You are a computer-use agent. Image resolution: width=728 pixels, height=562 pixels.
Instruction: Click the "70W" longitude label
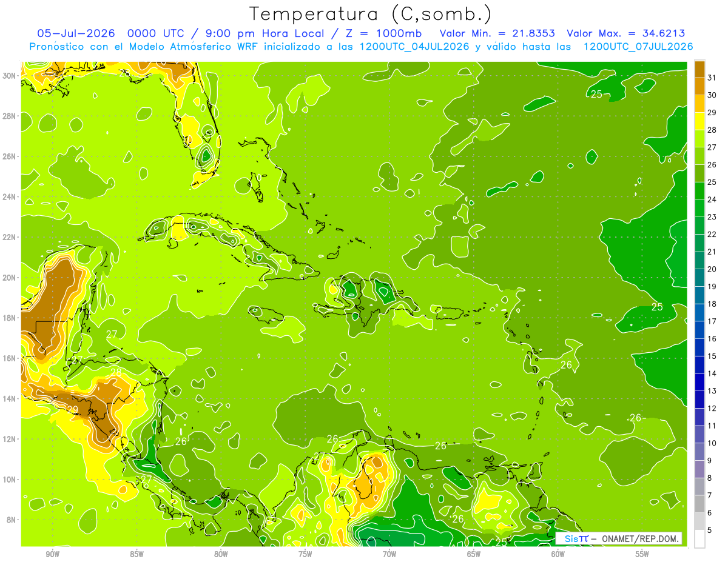(389, 554)
